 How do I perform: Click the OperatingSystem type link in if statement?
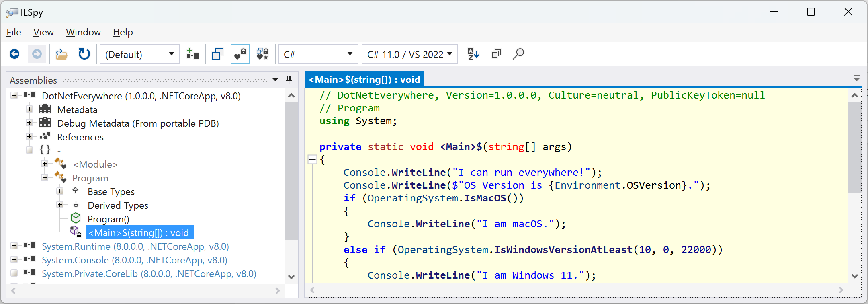[413, 198]
